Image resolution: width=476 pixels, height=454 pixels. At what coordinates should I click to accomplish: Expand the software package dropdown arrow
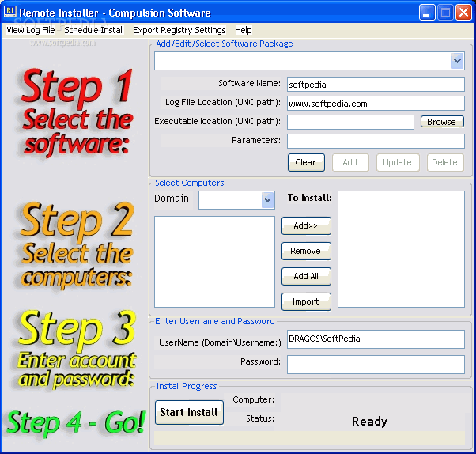pyautogui.click(x=457, y=61)
